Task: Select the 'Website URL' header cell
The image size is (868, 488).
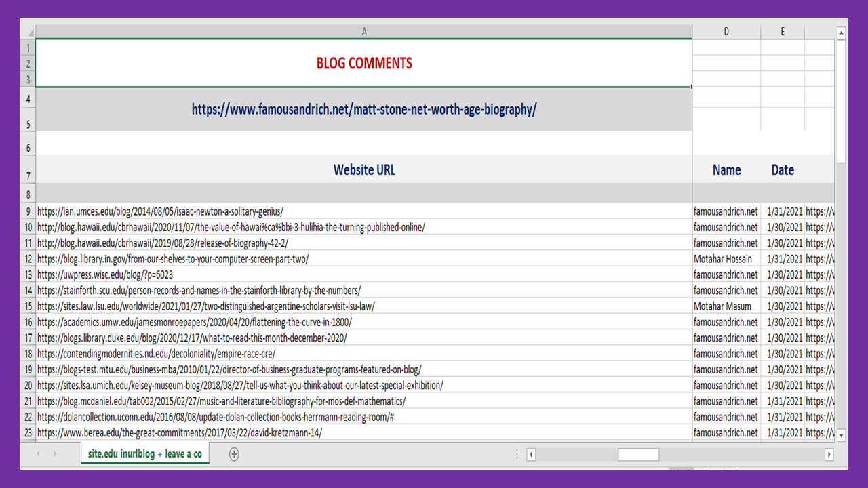Action: 364,169
